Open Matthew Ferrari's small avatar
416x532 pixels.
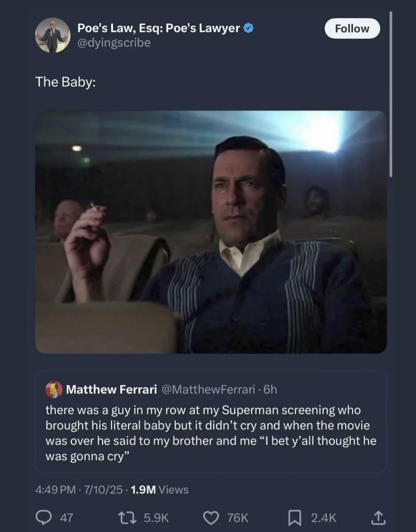click(x=54, y=389)
